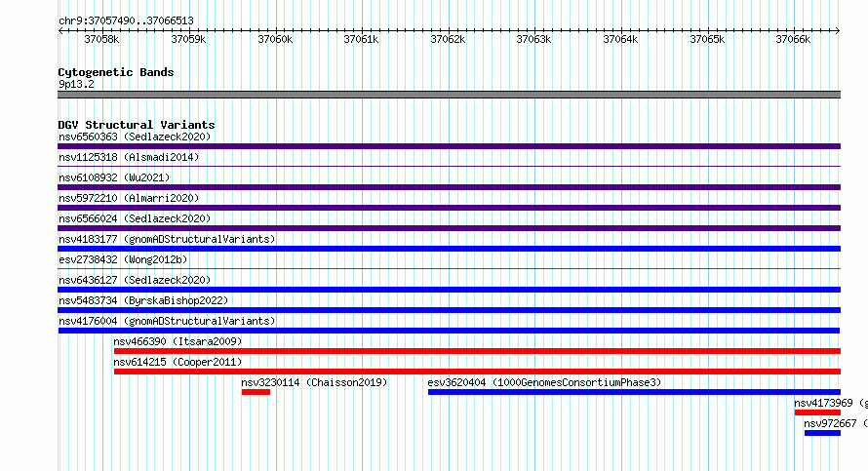This screenshot has width=868, height=471.
Task: Select the nsv6566024 purple variant bar
Action: point(449,228)
